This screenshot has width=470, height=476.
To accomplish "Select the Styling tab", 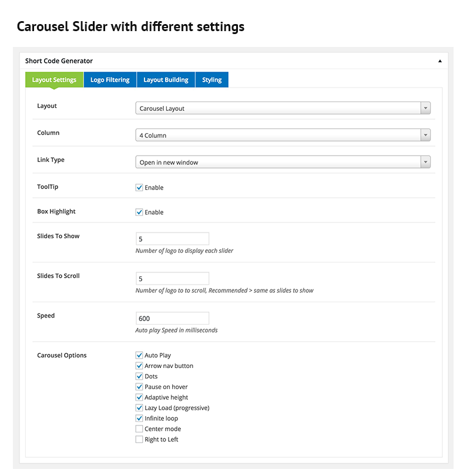I will coord(212,80).
